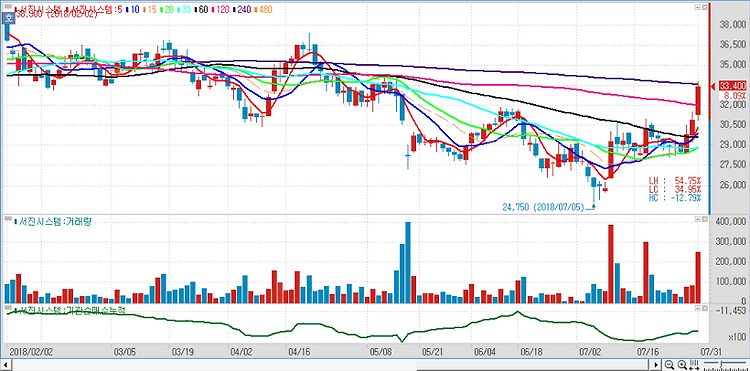Close the 거래량 volume pane

coord(704,219)
